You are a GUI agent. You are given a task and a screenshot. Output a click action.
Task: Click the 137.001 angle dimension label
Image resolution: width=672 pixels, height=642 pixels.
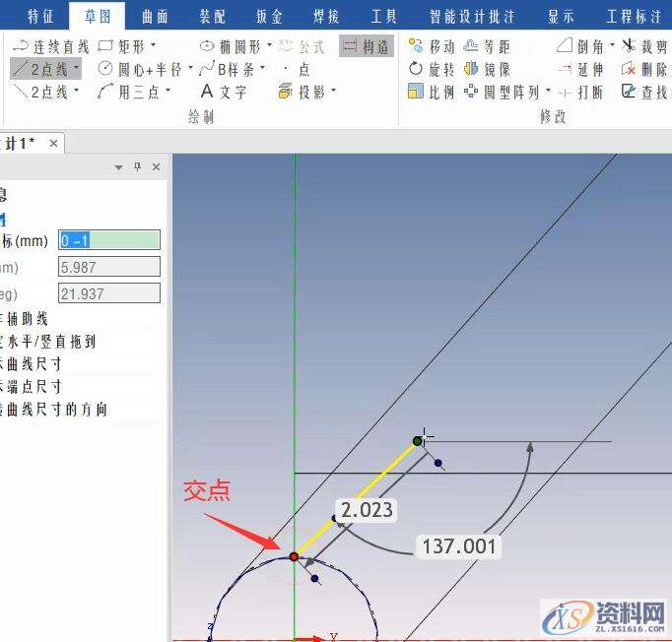pos(459,546)
